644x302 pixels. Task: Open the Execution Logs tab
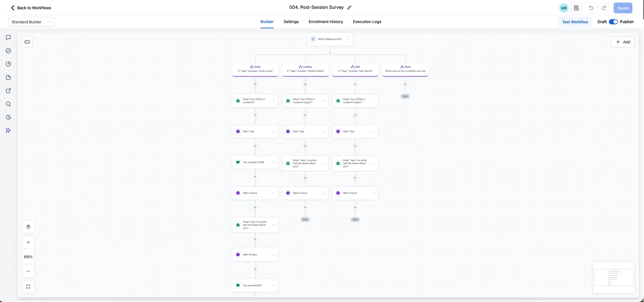(x=367, y=22)
